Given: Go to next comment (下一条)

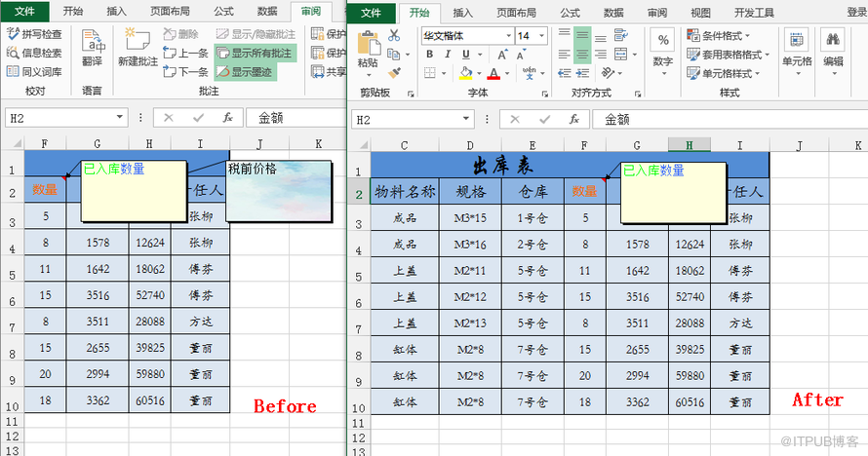Looking at the screenshot, I should (x=185, y=71).
